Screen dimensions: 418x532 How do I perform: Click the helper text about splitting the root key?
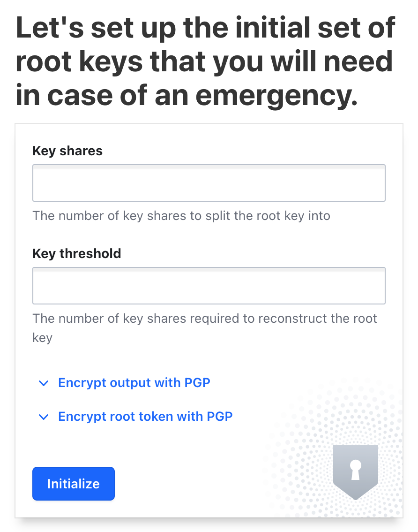coord(181,215)
